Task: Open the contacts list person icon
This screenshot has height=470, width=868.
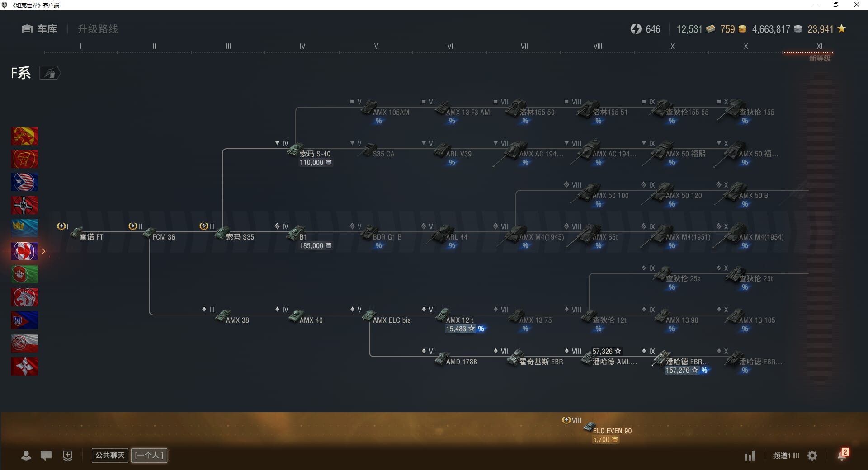Action: pyautogui.click(x=26, y=456)
